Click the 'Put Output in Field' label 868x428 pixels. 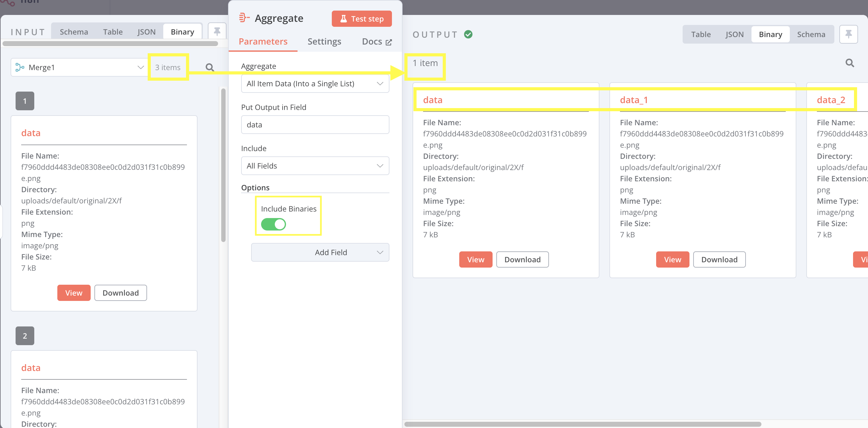pos(273,107)
